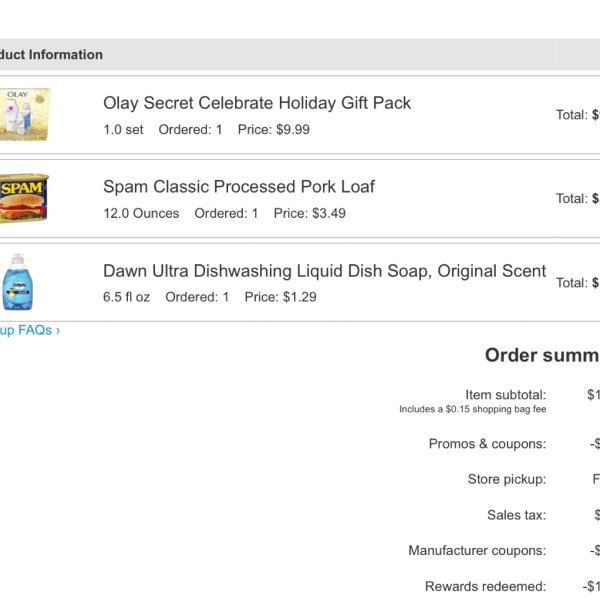Select the 'Promos & coupons:' label

pos(487,444)
